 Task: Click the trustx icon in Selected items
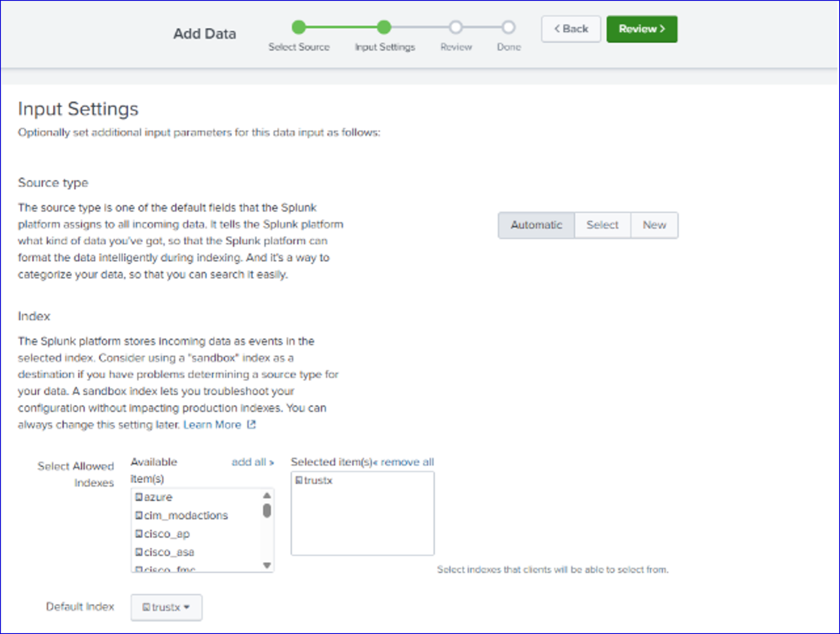[x=299, y=480]
